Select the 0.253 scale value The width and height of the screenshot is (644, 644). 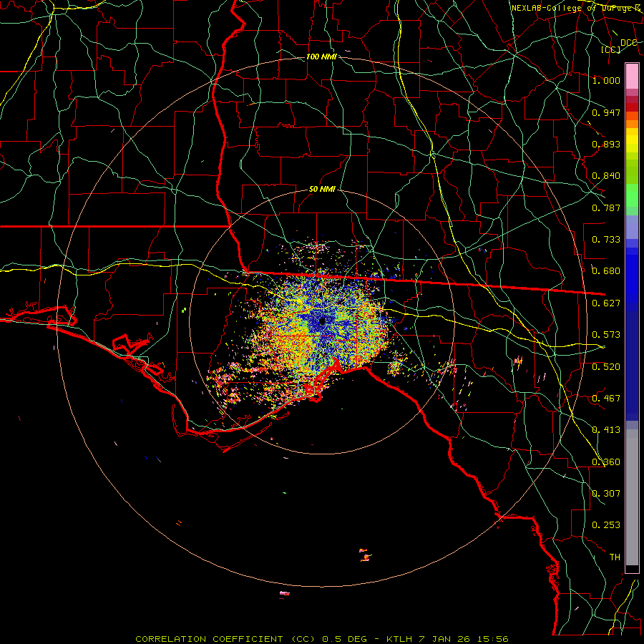[x=606, y=525]
